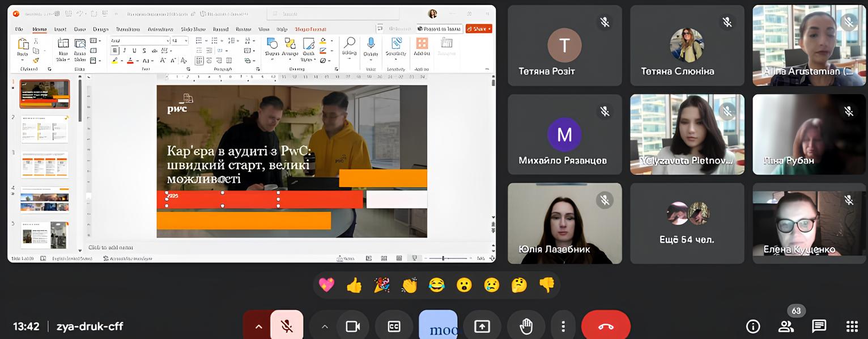Toggle underline formatting in PowerPoint ribbon
868x339 pixels.
(134, 50)
